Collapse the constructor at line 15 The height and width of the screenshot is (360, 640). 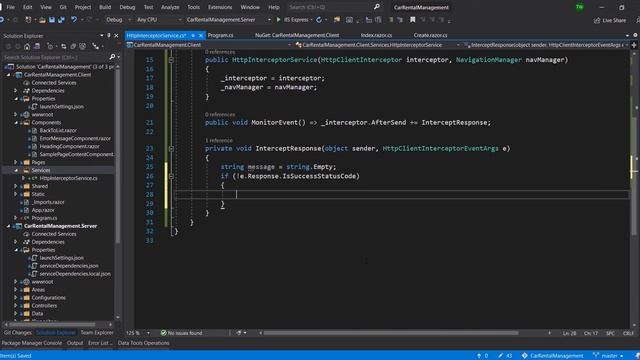pyautogui.click(x=171, y=60)
